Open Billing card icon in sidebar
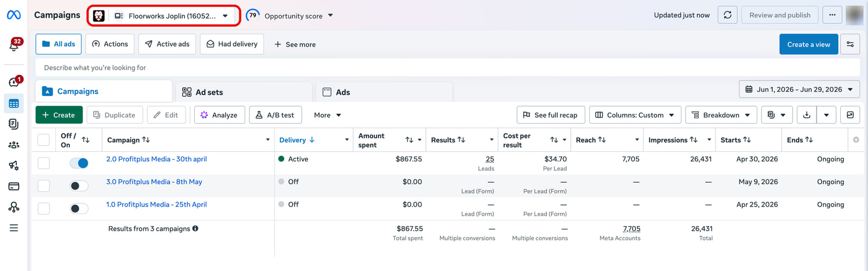The image size is (868, 271). tap(14, 186)
